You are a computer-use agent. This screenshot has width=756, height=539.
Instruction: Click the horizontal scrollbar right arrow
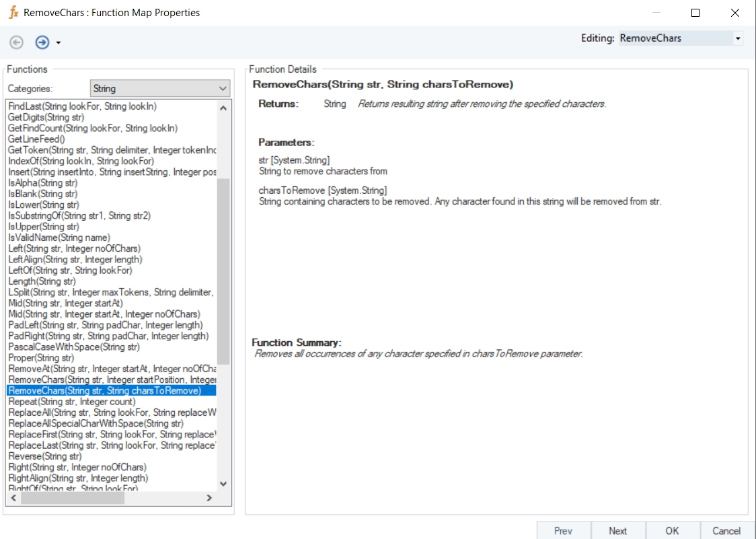click(x=209, y=498)
